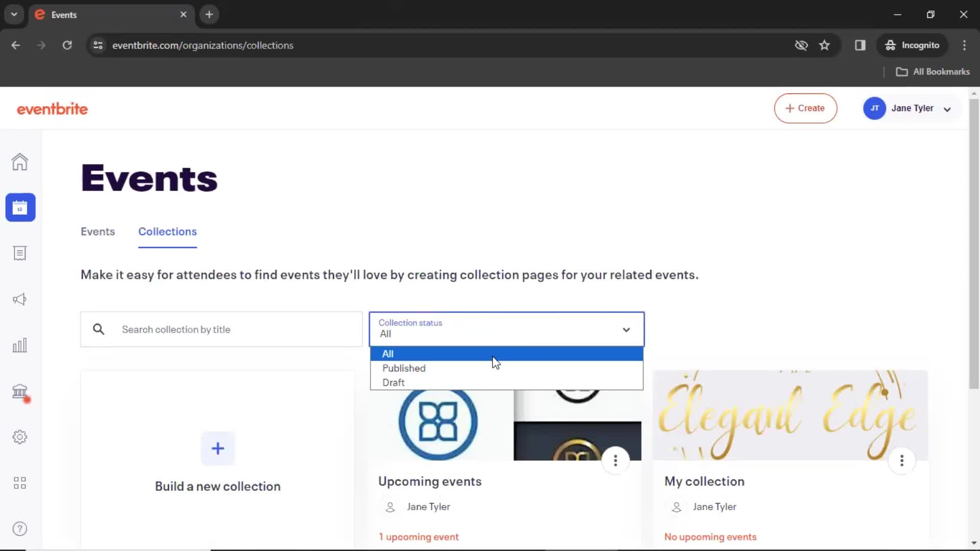Open the My collection title
This screenshot has height=551, width=980.
point(704,482)
